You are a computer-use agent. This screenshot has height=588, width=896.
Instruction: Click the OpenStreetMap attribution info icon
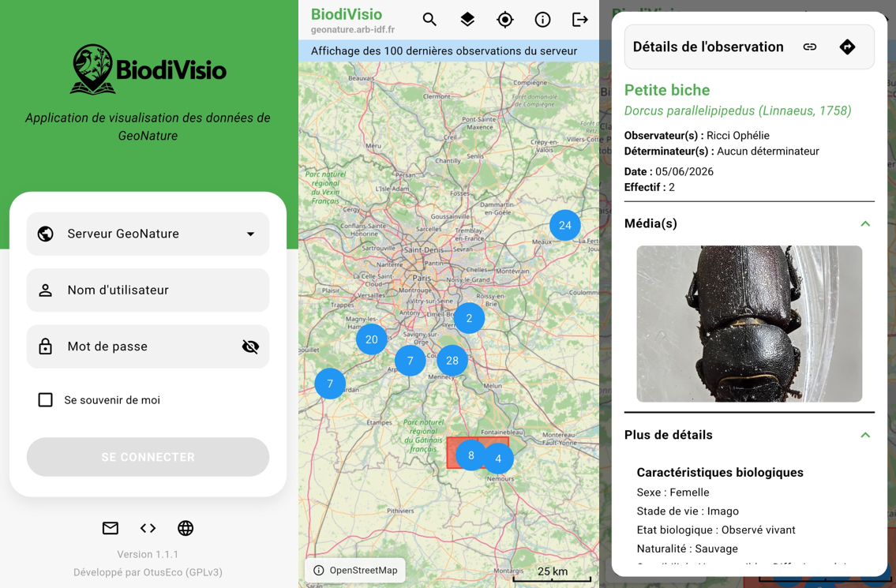pyautogui.click(x=319, y=571)
